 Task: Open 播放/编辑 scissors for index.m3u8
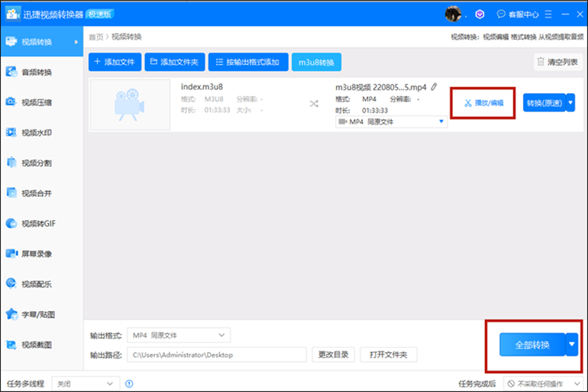point(483,103)
